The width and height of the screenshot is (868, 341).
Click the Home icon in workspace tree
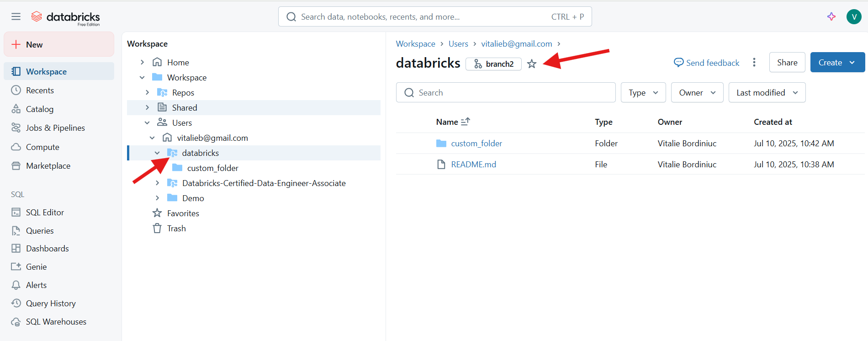coord(157,62)
